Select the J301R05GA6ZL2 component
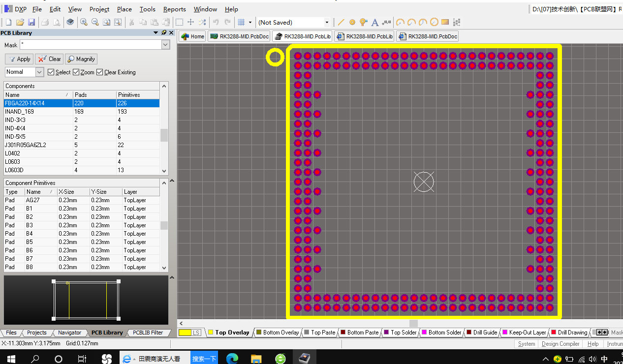This screenshot has height=364, width=623. 82,145
